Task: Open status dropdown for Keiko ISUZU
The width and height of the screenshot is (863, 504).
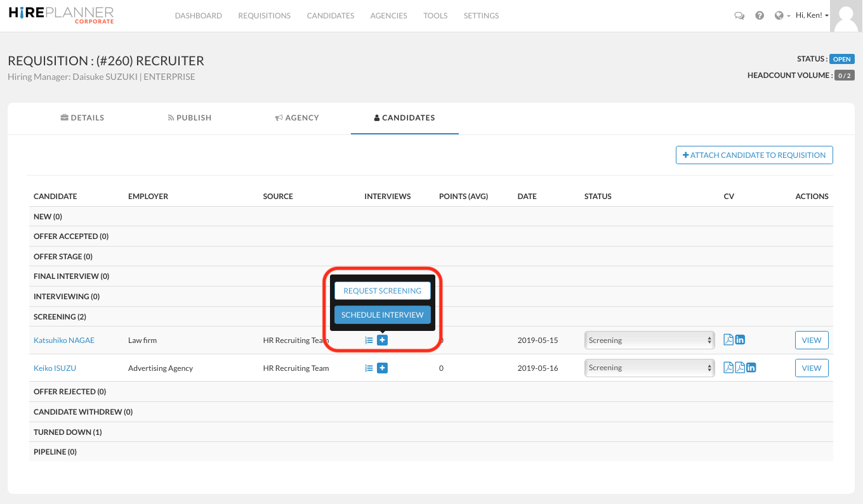Action: pos(649,368)
